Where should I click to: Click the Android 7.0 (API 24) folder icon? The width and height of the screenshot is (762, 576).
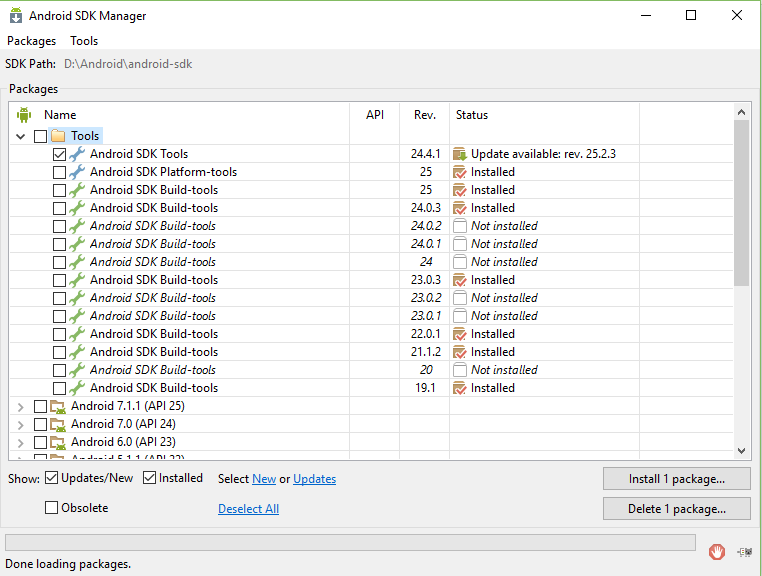pyautogui.click(x=58, y=424)
